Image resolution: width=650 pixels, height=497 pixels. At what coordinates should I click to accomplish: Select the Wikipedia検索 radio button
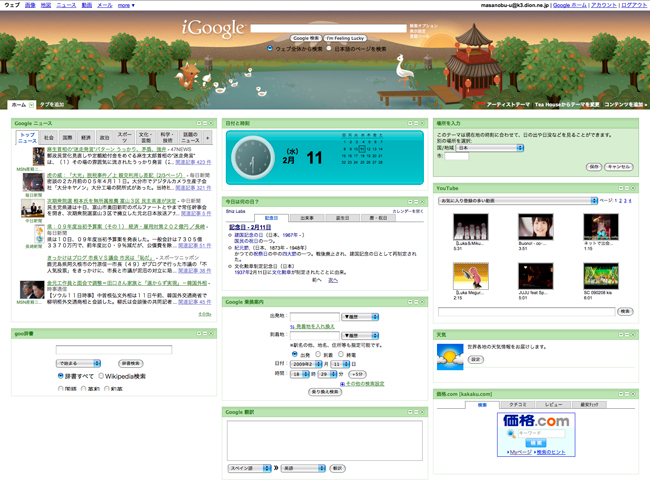tap(101, 376)
